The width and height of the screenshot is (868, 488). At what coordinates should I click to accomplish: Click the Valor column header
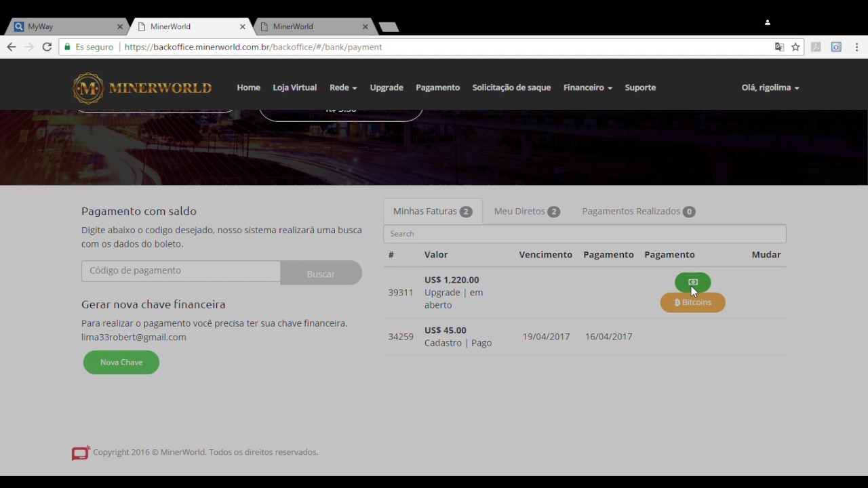436,255
